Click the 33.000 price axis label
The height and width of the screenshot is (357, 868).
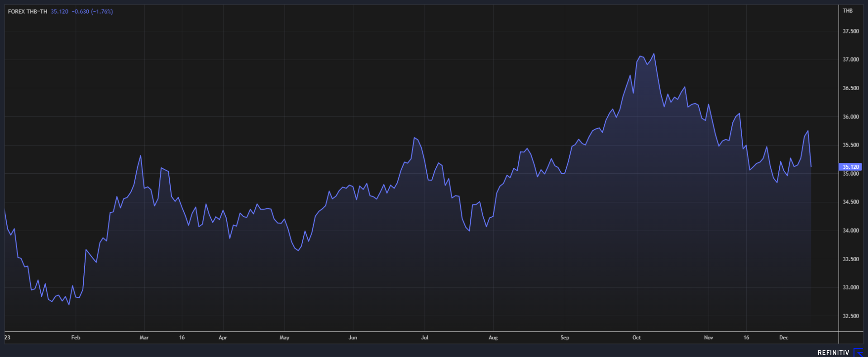(x=851, y=287)
